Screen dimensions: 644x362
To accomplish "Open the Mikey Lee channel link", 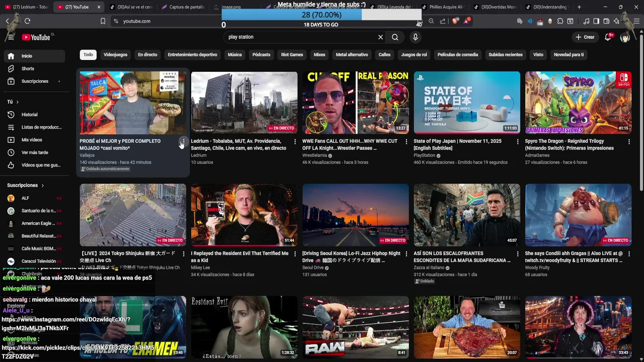I will [200, 267].
